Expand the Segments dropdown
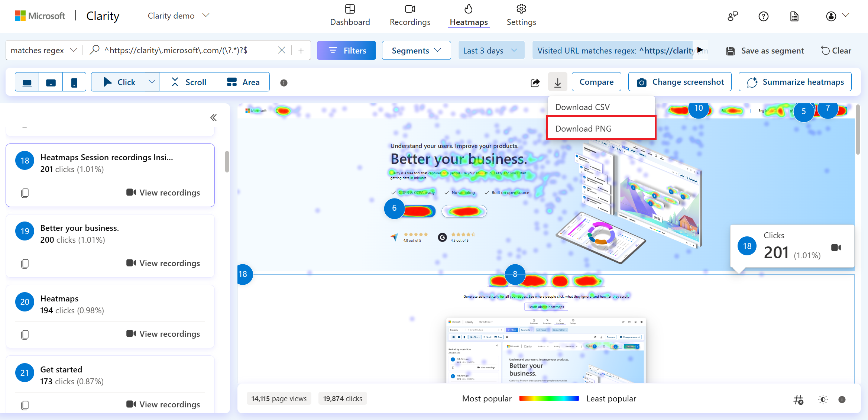This screenshot has width=868, height=420. pyautogui.click(x=415, y=51)
